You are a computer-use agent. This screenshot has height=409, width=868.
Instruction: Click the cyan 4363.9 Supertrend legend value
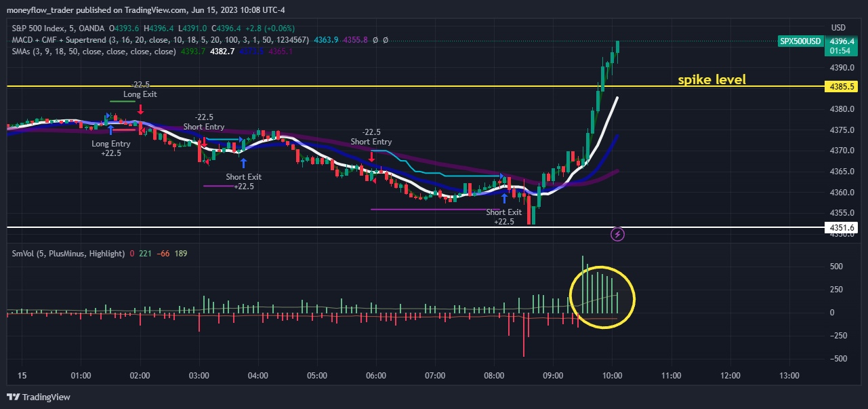pos(326,40)
